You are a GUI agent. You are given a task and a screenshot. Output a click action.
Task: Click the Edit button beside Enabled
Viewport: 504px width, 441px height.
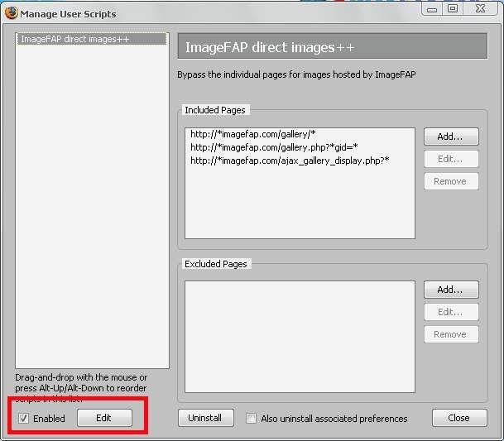tap(104, 418)
